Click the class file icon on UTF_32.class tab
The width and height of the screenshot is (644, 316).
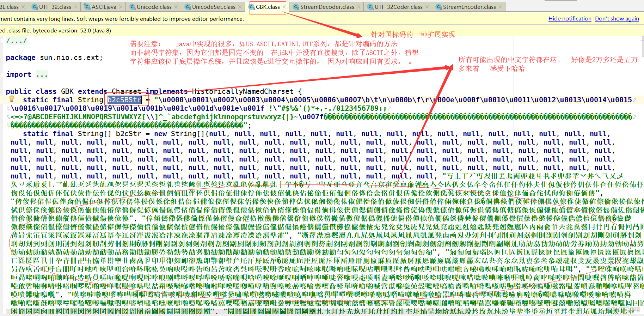click(x=35, y=7)
